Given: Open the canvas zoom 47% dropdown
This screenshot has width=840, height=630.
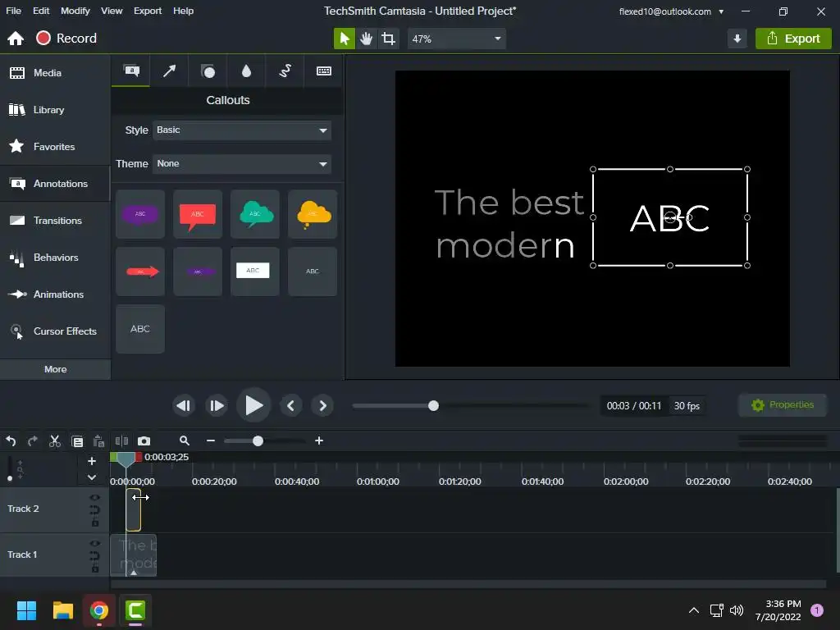Looking at the screenshot, I should click(x=456, y=39).
